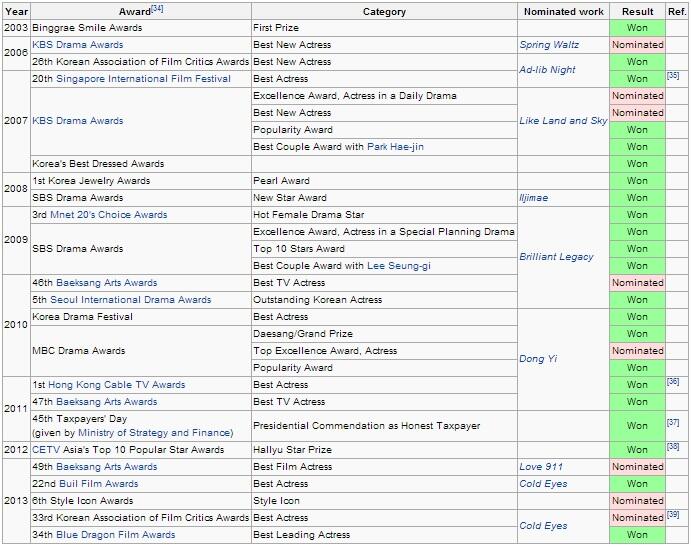691x547 pixels.
Task: Open Seoul International Drama Awards link
Action: [131, 300]
